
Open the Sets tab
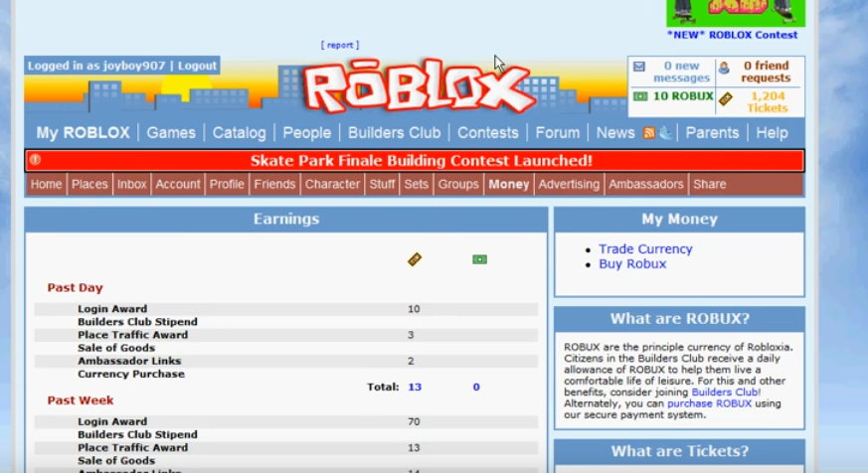417,184
